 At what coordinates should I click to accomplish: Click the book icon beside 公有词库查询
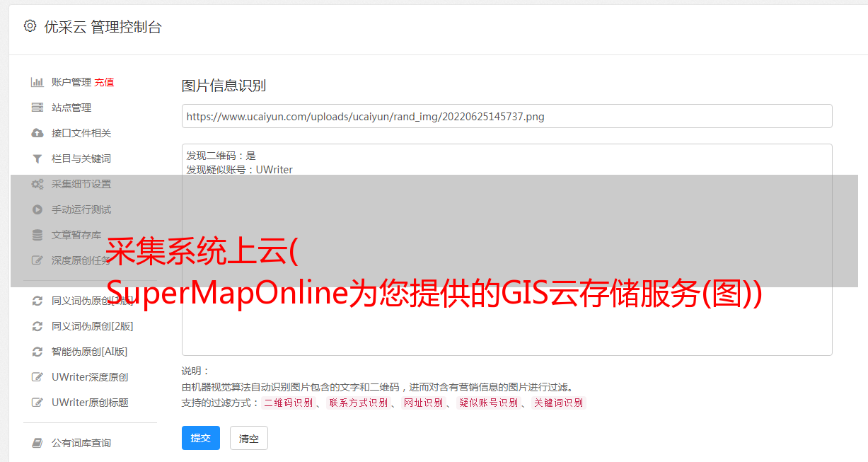pos(37,443)
